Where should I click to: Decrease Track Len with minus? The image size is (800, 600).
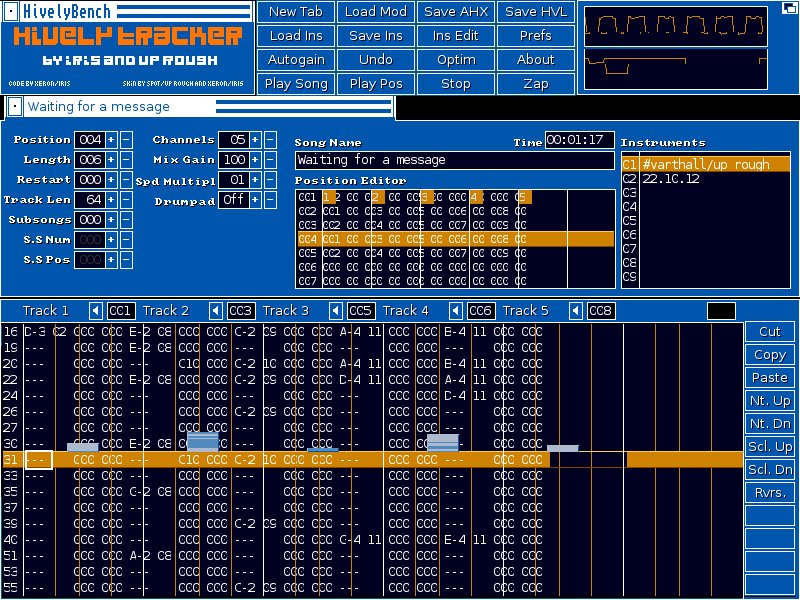tap(127, 199)
